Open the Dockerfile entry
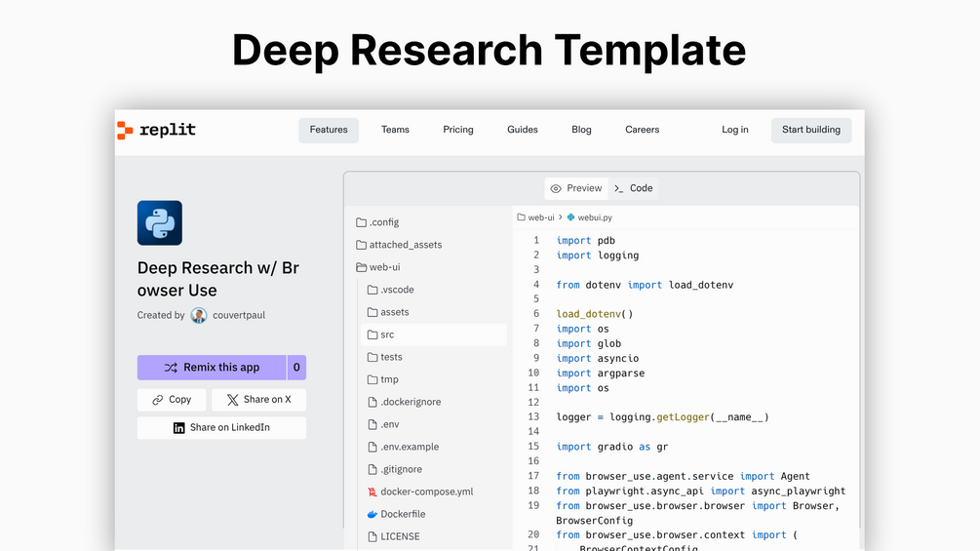 click(x=403, y=515)
